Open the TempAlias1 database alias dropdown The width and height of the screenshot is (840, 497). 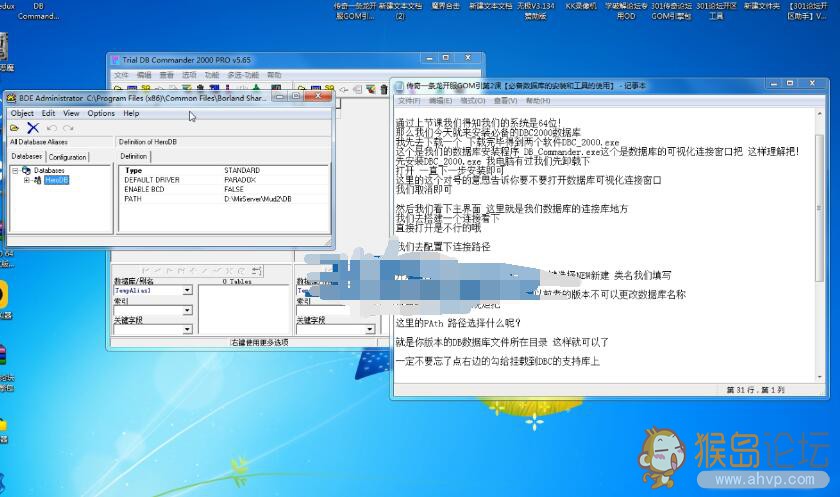coord(188,290)
